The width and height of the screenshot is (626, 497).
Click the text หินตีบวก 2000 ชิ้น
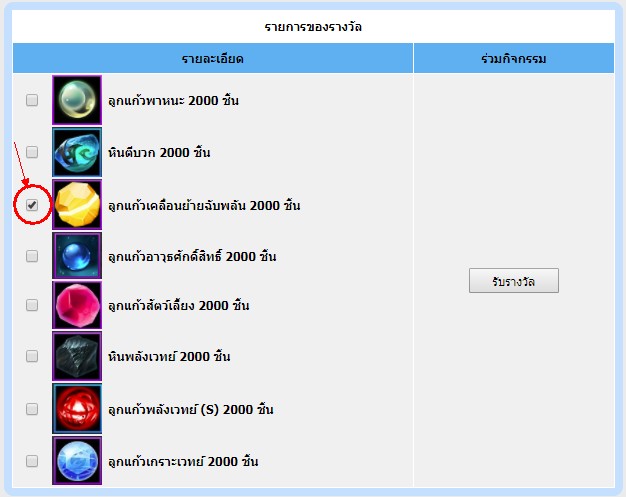click(x=159, y=152)
